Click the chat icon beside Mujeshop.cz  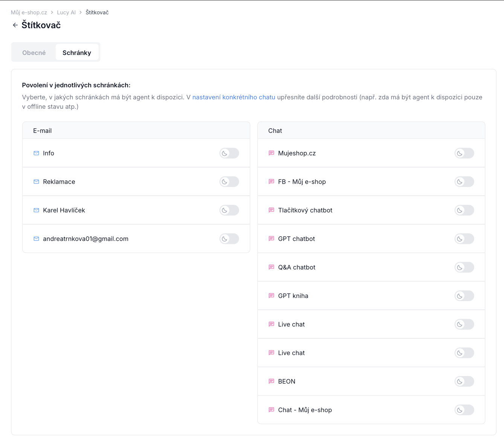pyautogui.click(x=271, y=153)
